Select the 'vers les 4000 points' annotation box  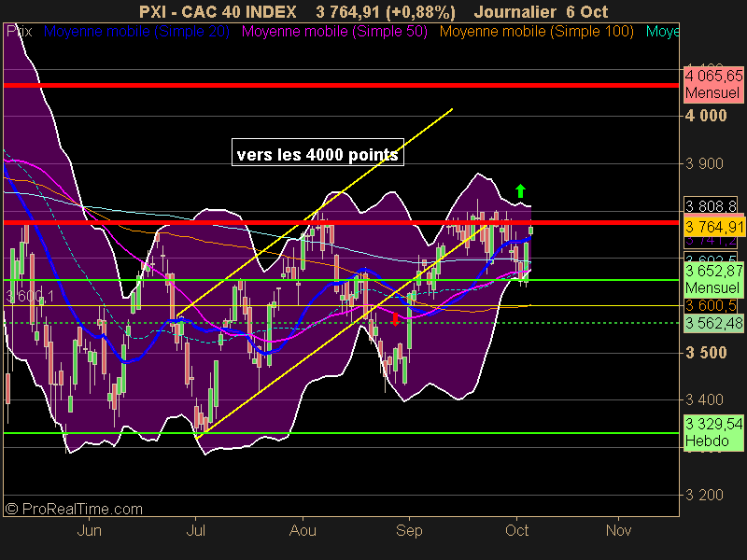(x=317, y=152)
